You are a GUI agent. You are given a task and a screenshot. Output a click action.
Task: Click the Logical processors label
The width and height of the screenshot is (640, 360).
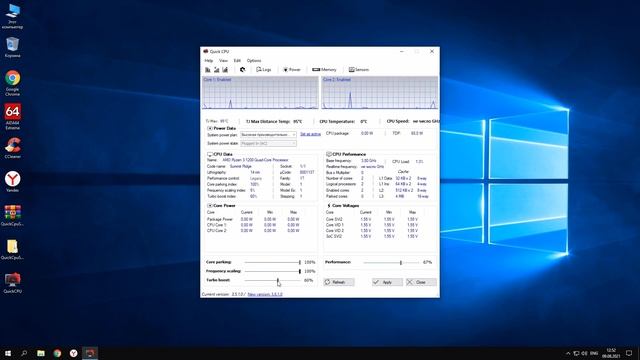pos(341,184)
